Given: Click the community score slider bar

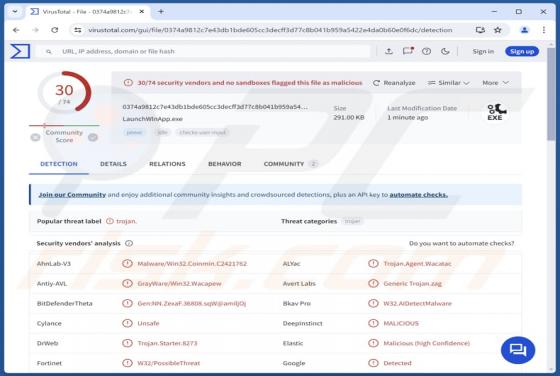Looking at the screenshot, I should point(64,125).
